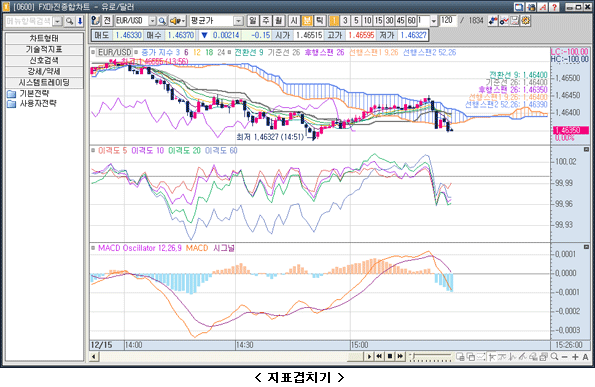Select the 5-minute interval button
Viewport: 595px width, 387px height.
(356, 20)
